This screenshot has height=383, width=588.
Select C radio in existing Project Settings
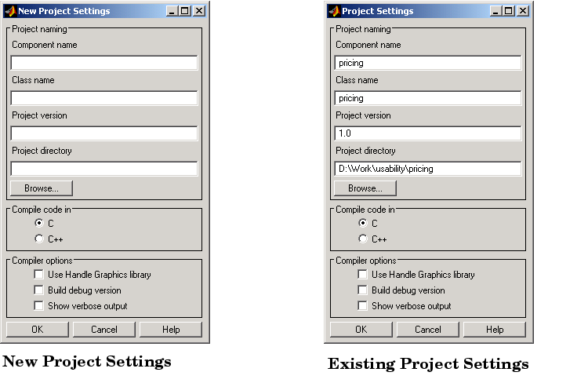click(363, 223)
